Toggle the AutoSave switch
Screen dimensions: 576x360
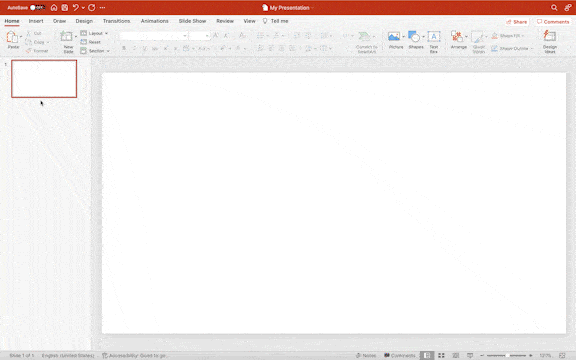(x=37, y=7)
